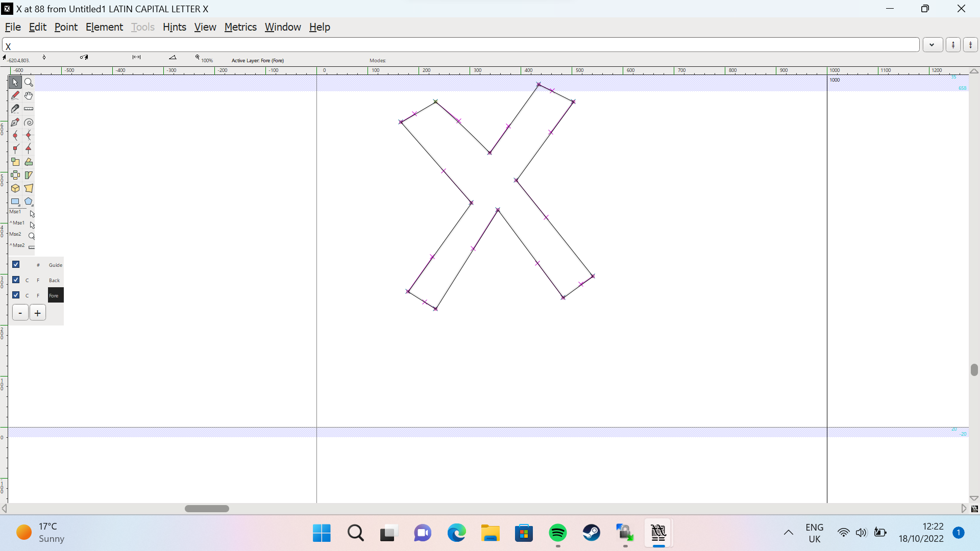980x551 pixels.
Task: Remove a layer with the minus button
Action: 20,313
